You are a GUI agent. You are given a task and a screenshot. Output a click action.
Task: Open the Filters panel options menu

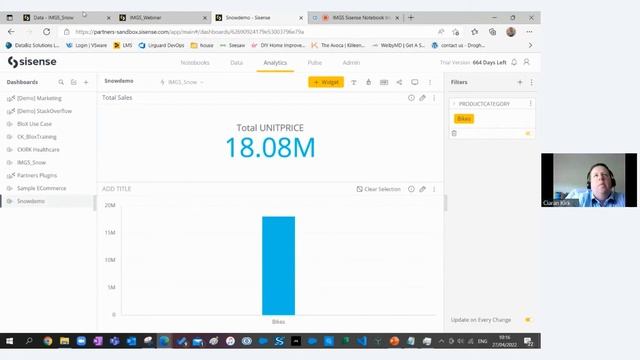(x=531, y=82)
